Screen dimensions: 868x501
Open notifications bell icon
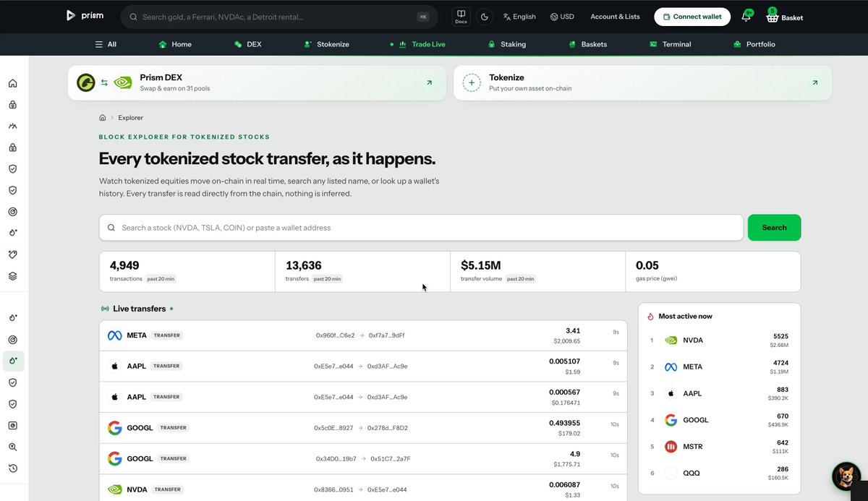(x=746, y=17)
